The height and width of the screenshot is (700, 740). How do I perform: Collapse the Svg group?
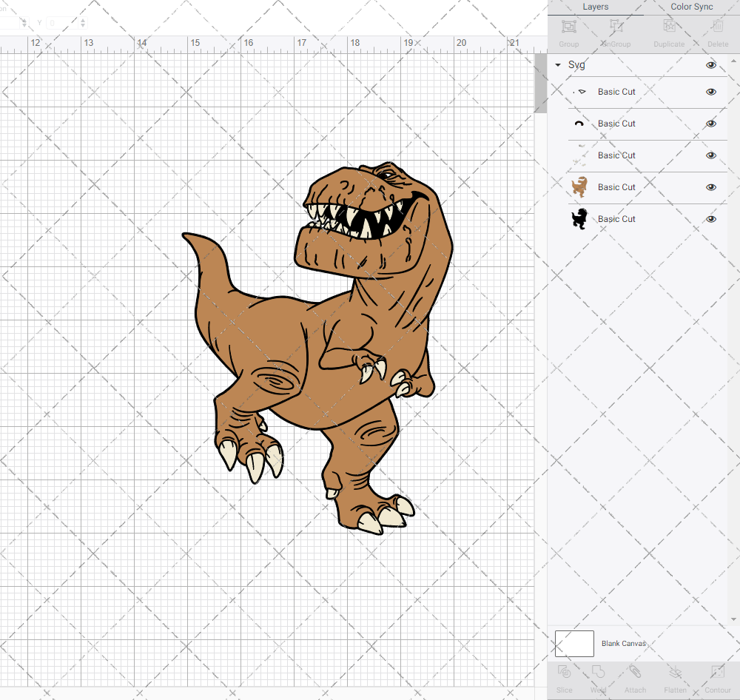[558, 64]
